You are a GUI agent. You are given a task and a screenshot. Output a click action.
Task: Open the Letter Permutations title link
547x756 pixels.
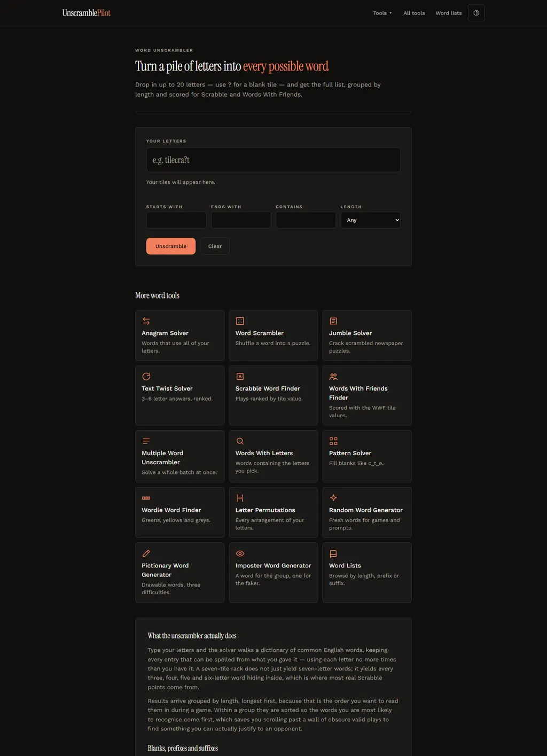coord(265,510)
